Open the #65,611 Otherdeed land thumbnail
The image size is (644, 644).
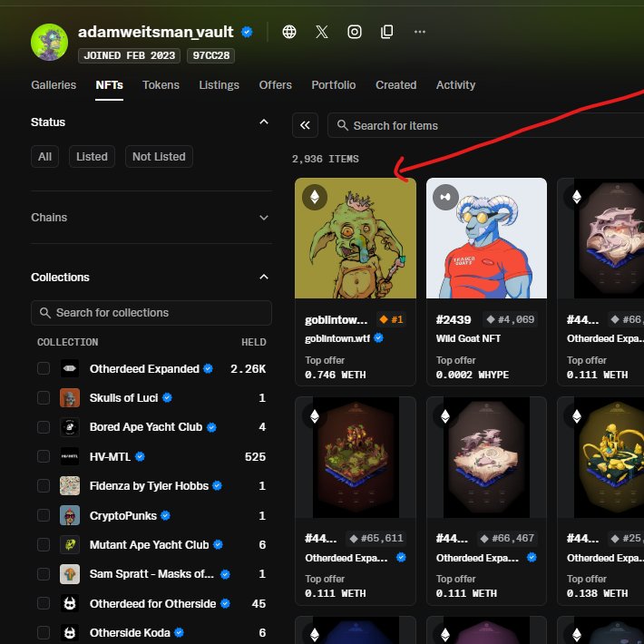click(x=356, y=457)
